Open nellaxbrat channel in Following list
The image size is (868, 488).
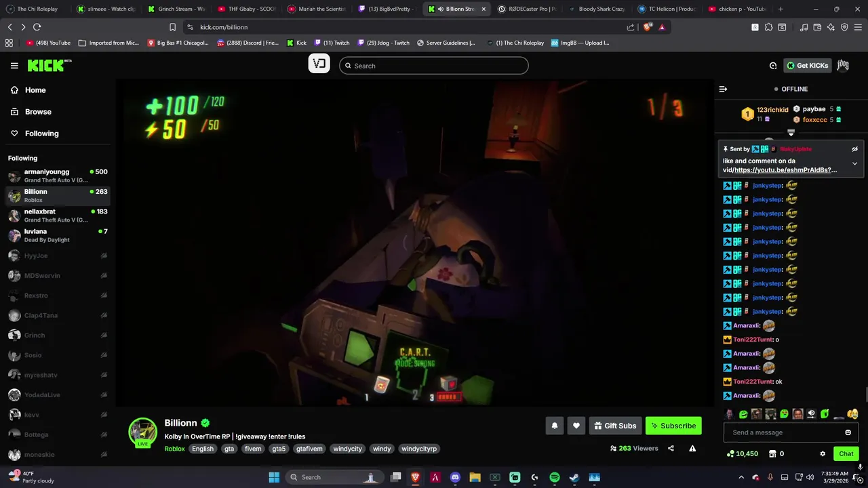tap(58, 216)
